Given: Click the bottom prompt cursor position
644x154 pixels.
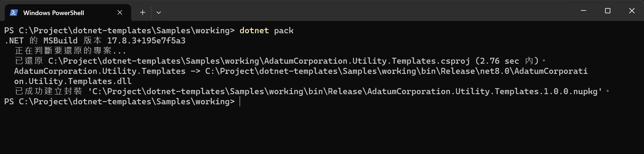Looking at the screenshot, I should click(240, 102).
